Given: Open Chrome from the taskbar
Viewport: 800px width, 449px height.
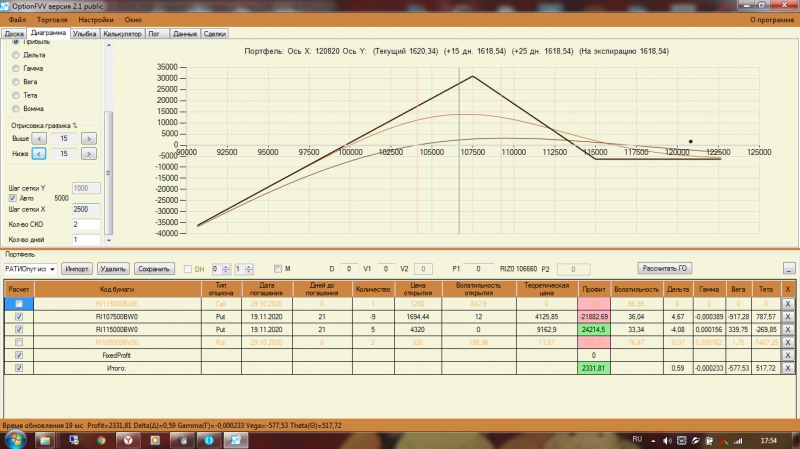Looking at the screenshot, I should coord(101,440).
